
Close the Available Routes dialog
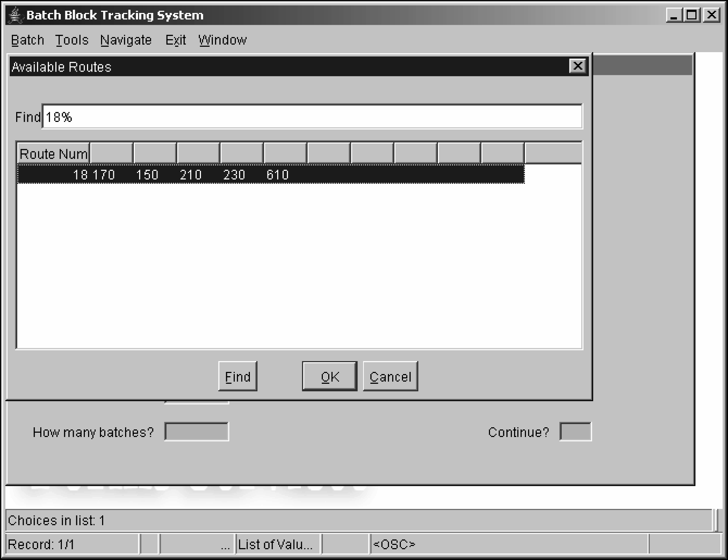click(x=577, y=66)
